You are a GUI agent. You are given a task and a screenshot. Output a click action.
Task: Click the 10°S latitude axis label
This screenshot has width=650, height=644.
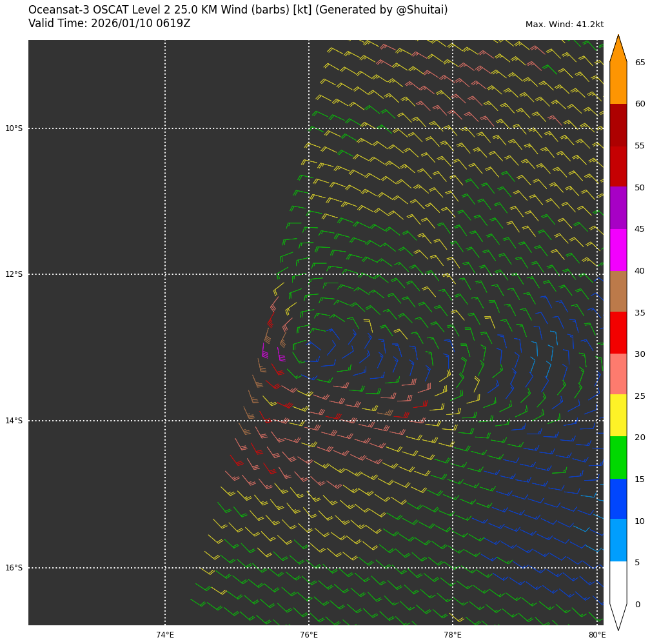point(14,128)
